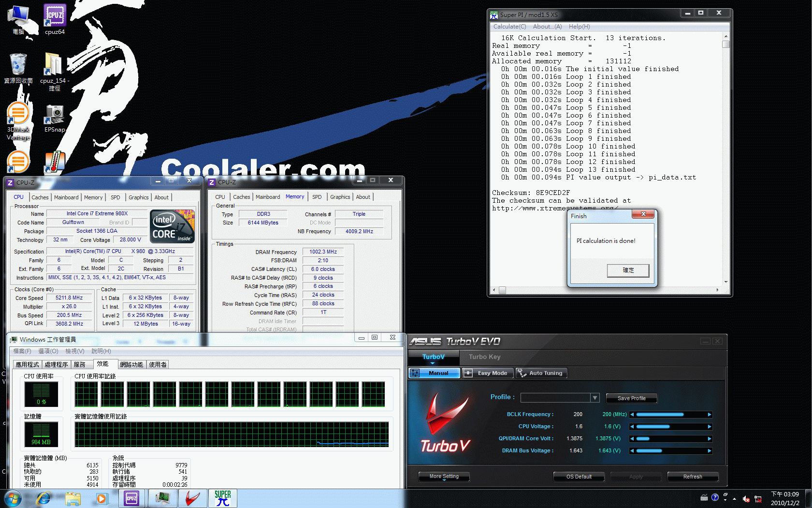Viewport: 812px width, 508px height.
Task: Open the cpuz_154 - 捷徑 folder shortcut
Action: [54, 72]
